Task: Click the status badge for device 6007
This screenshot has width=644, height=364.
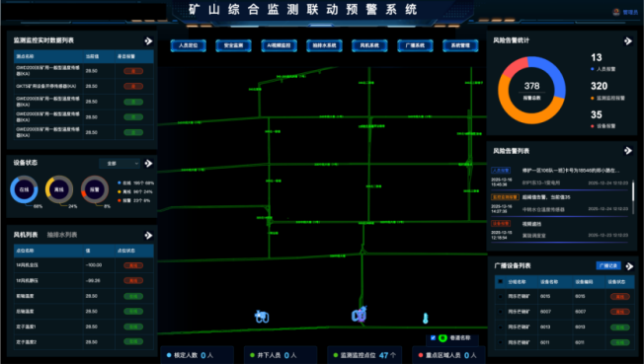Action: pyautogui.click(x=619, y=312)
